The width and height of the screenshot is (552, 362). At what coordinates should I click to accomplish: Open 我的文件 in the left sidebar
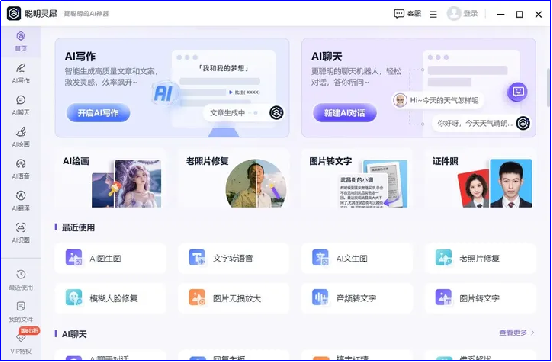[20, 312]
